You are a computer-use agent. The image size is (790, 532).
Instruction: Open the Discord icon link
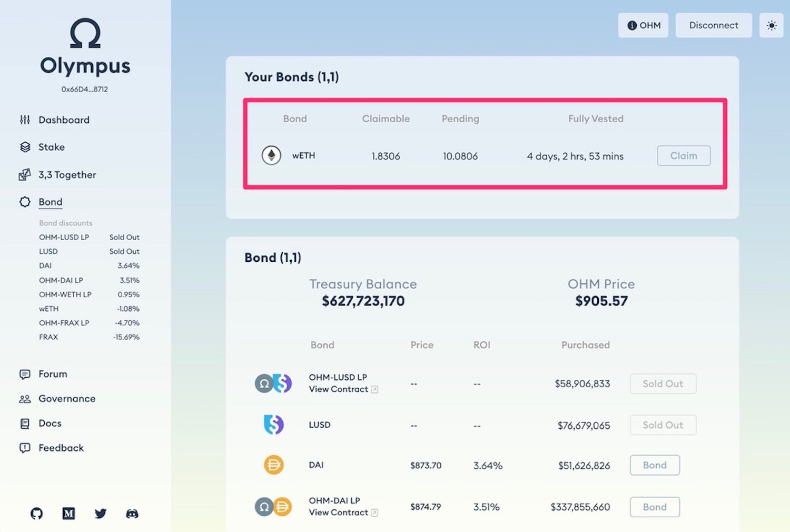pos(132,513)
